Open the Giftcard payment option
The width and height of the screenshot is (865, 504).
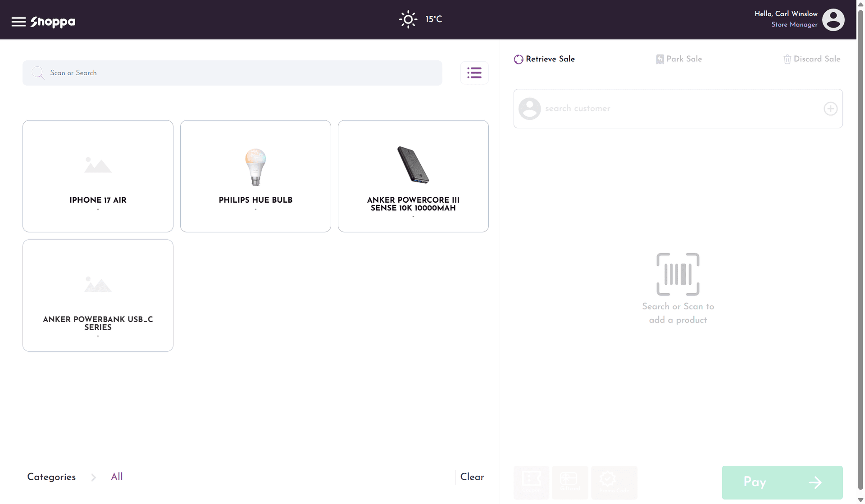[570, 482]
